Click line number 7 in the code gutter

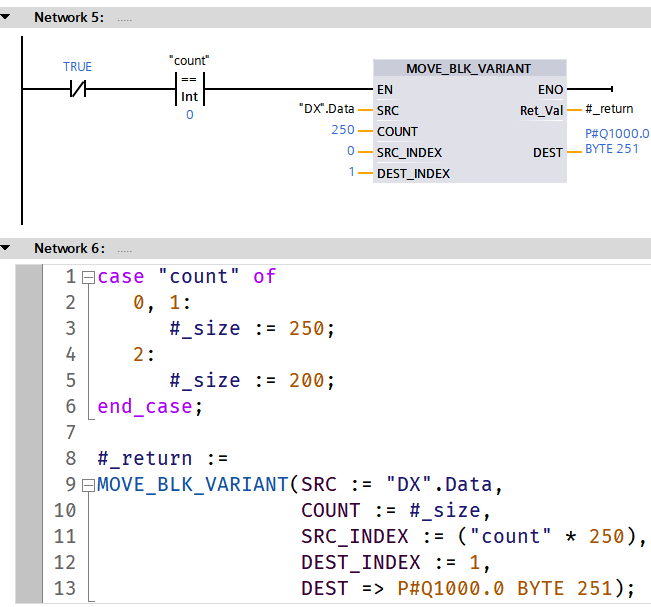(69, 432)
